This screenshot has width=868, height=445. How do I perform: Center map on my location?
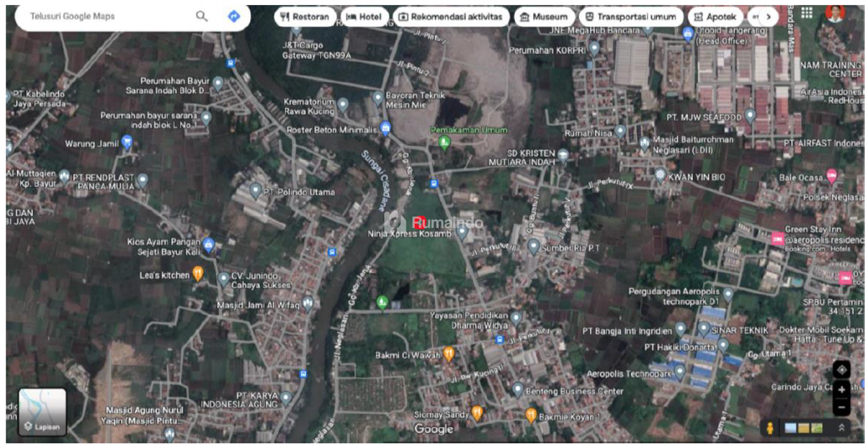point(841,370)
